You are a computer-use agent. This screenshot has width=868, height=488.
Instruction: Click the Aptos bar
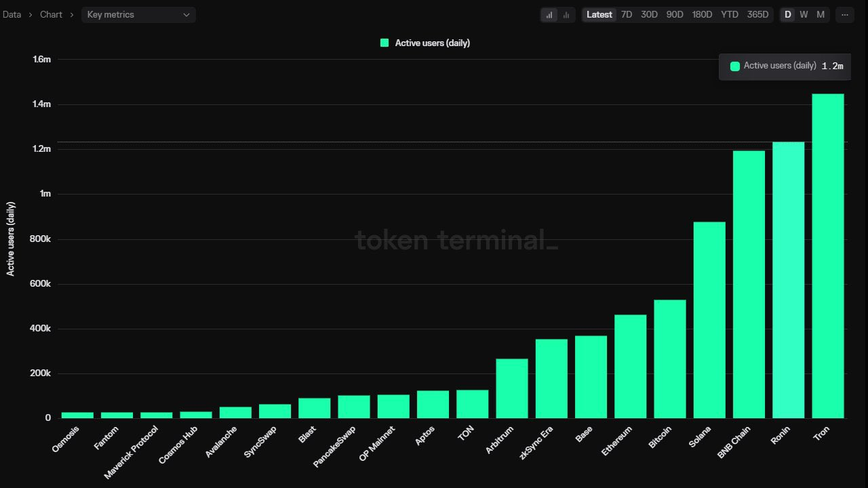tap(433, 405)
